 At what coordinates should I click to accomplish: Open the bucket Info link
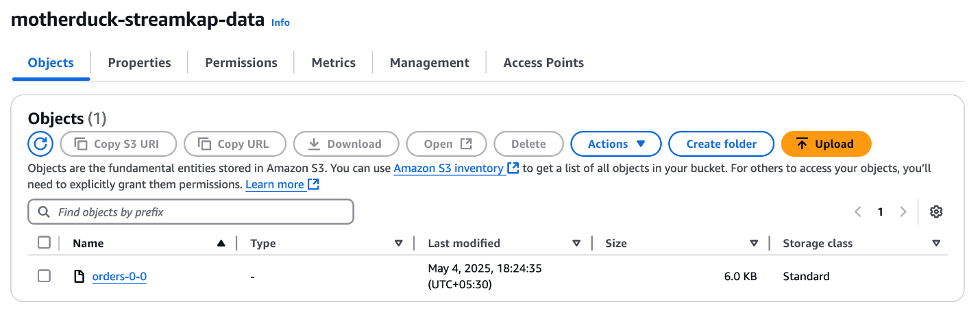click(x=280, y=23)
